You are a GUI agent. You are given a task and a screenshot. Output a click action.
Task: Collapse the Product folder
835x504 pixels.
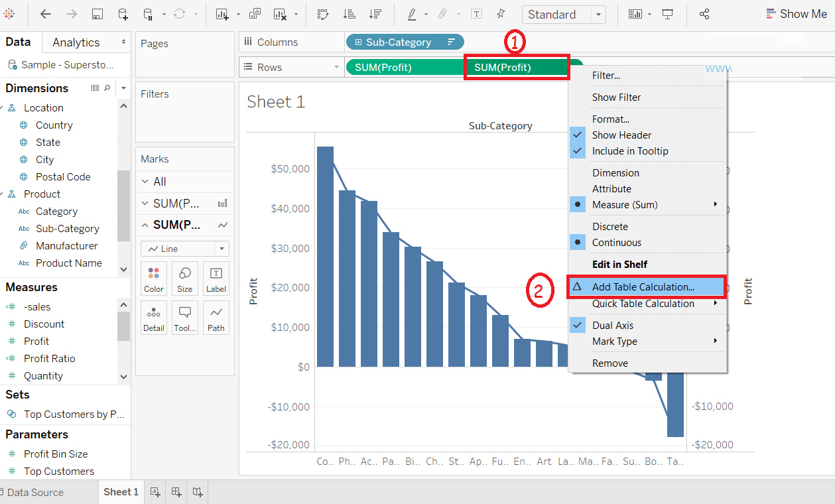(x=2, y=194)
